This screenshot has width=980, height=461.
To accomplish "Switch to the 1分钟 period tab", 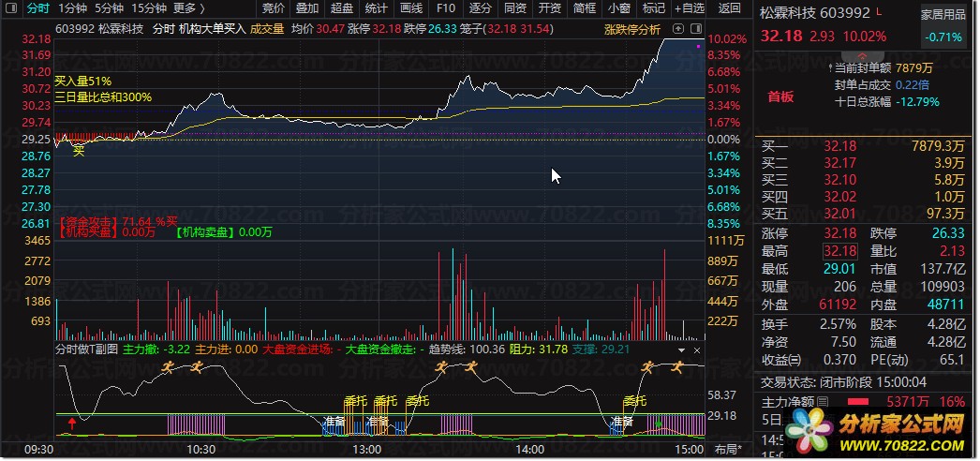I will [72, 8].
